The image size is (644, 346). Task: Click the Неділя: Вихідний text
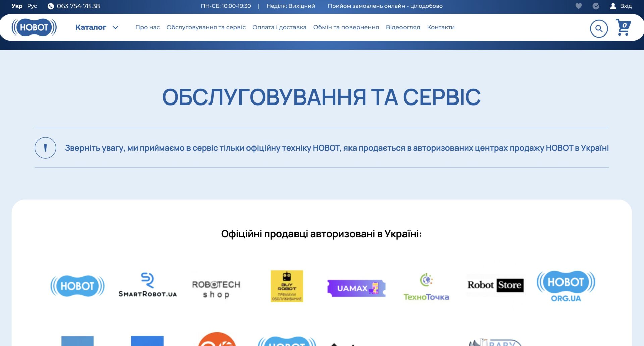290,6
